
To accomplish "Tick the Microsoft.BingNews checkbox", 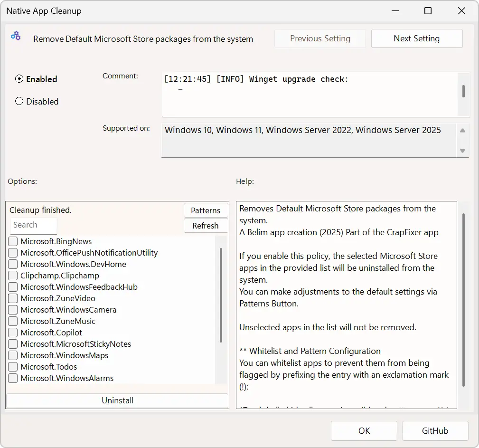I will coord(13,241).
